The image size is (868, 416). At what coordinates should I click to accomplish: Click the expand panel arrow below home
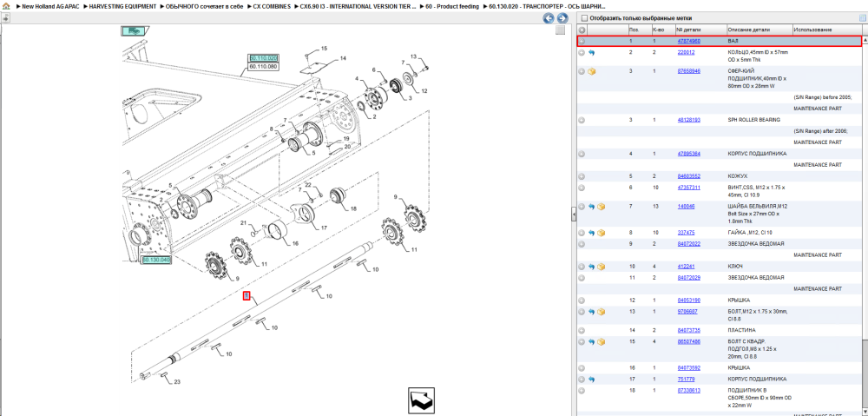[x=5, y=17]
